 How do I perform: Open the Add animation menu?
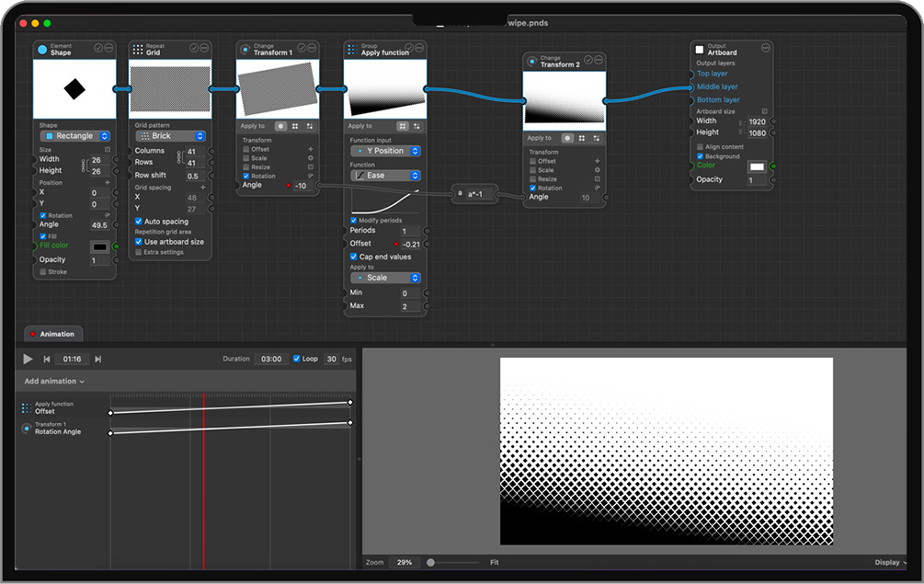coord(54,382)
